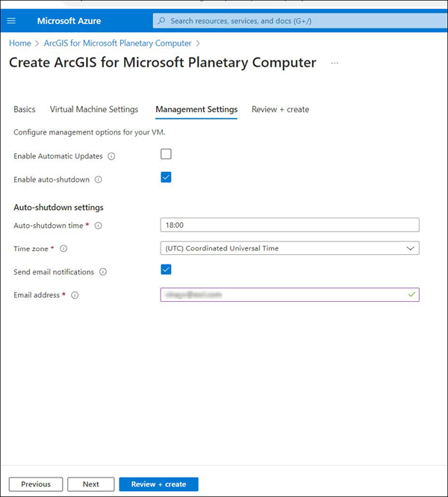Open the ellipsis more options menu
This screenshot has height=497, width=448.
coord(335,63)
